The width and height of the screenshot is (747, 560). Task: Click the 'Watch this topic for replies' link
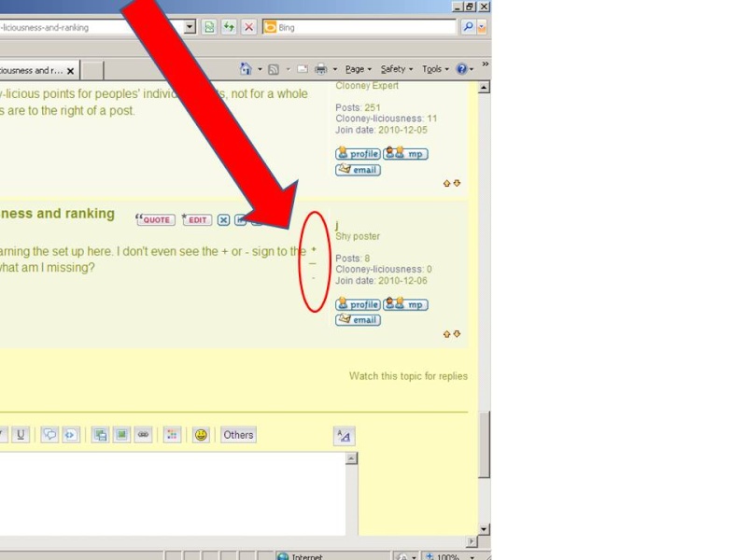pyautogui.click(x=408, y=376)
